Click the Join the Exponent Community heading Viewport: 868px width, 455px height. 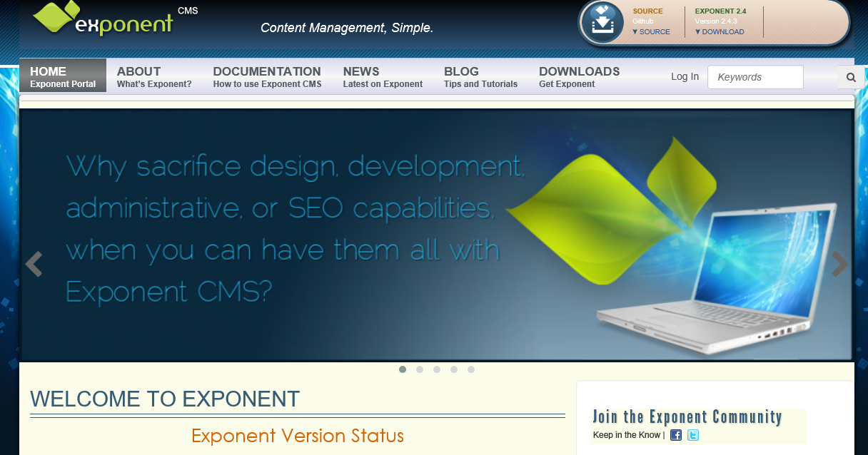687,417
